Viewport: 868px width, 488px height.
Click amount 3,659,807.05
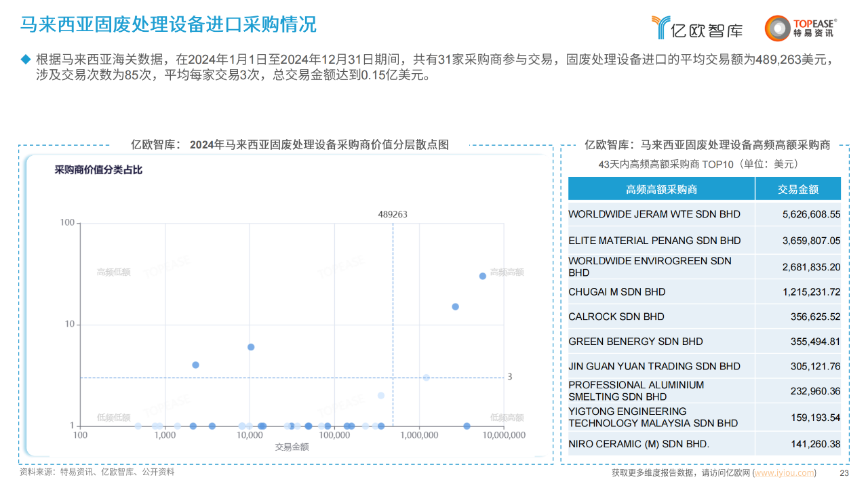pos(811,241)
